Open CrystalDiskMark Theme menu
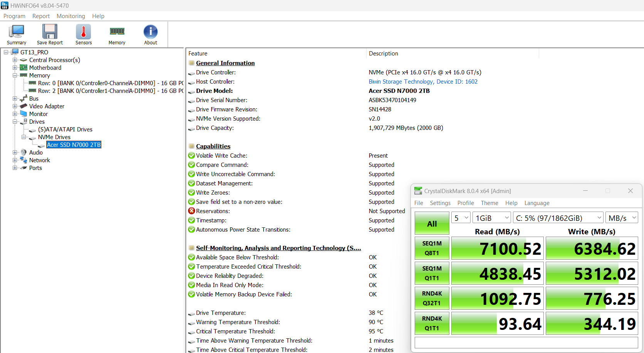 coord(489,203)
